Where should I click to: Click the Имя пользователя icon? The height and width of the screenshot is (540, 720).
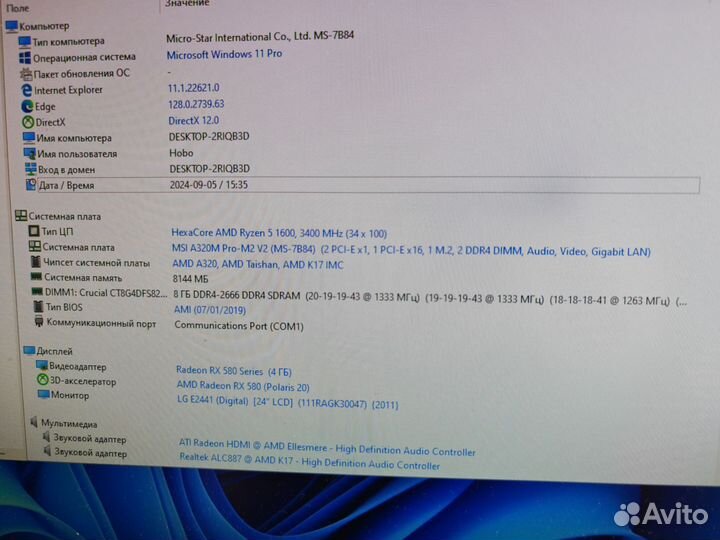click(29, 153)
